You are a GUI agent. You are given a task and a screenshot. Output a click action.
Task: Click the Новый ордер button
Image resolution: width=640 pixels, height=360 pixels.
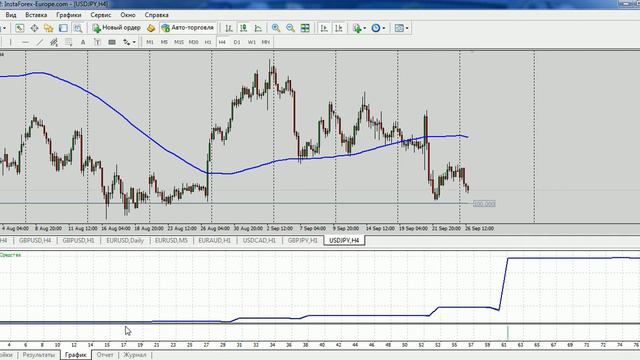point(116,28)
